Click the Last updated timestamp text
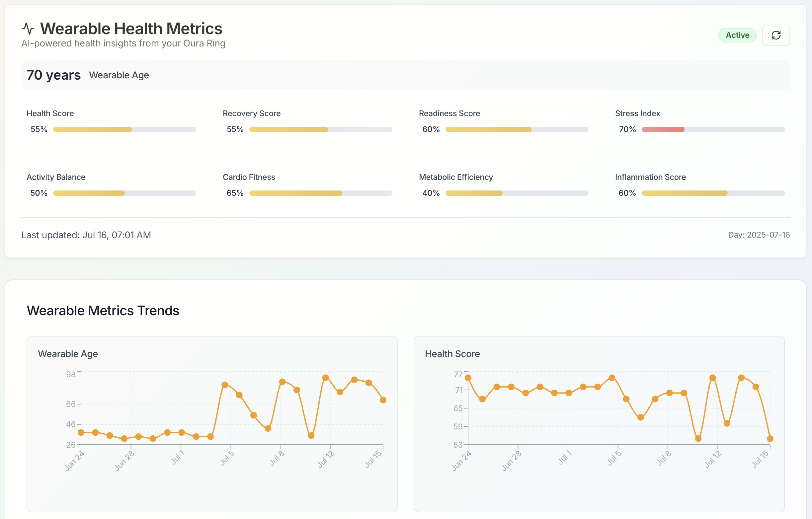 [x=86, y=235]
